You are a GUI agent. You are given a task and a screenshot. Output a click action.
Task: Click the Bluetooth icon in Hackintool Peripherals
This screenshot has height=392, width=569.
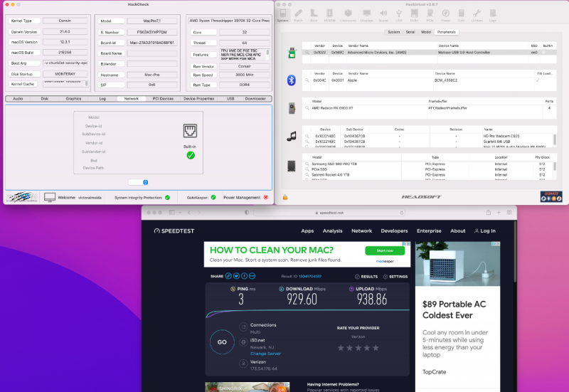[x=292, y=80]
